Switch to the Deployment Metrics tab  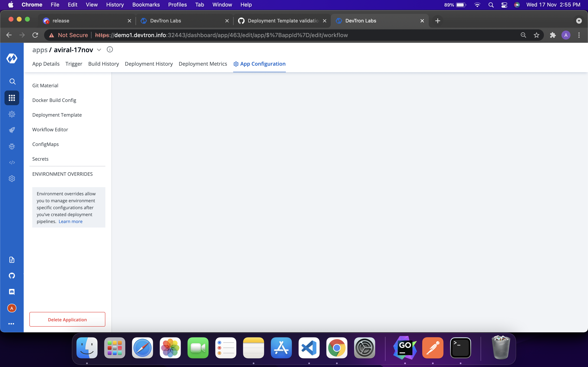pyautogui.click(x=203, y=64)
